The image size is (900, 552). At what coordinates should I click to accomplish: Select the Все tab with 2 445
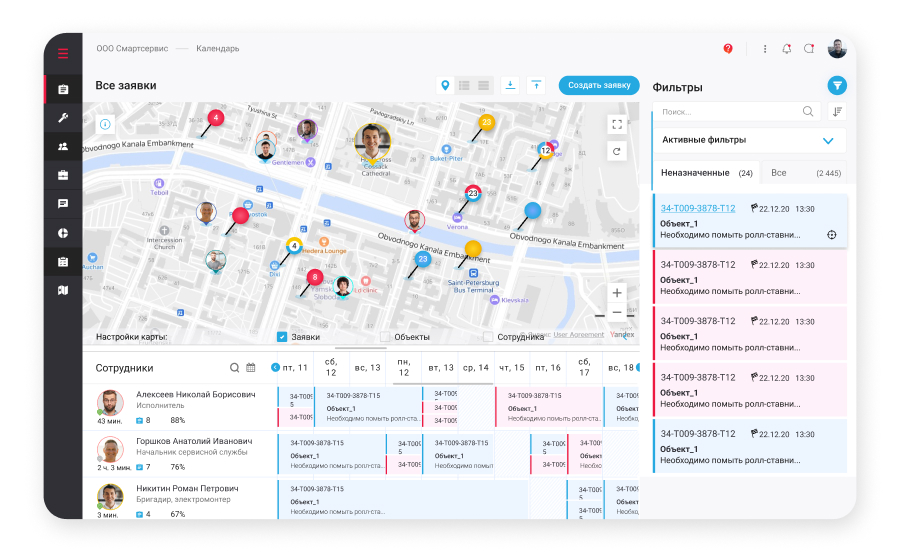tap(805, 173)
